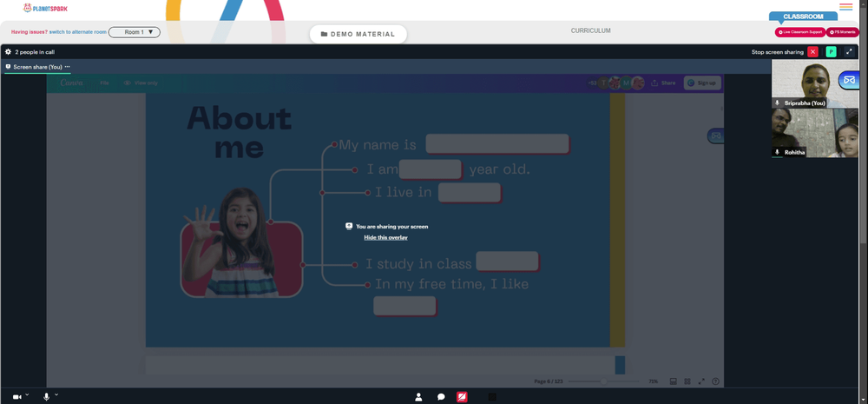This screenshot has width=868, height=404.
Task: Click switch to alternate room link
Action: click(x=77, y=32)
